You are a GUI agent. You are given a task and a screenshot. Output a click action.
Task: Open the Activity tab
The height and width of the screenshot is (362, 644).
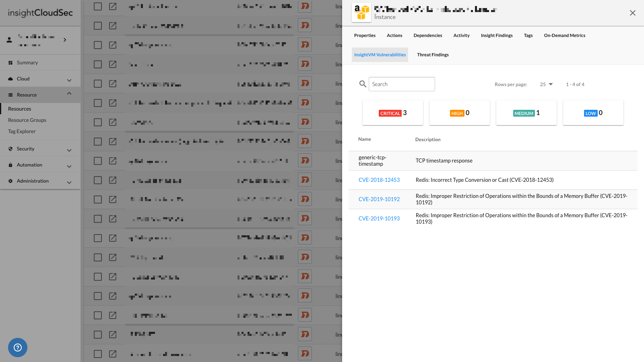pyautogui.click(x=461, y=35)
